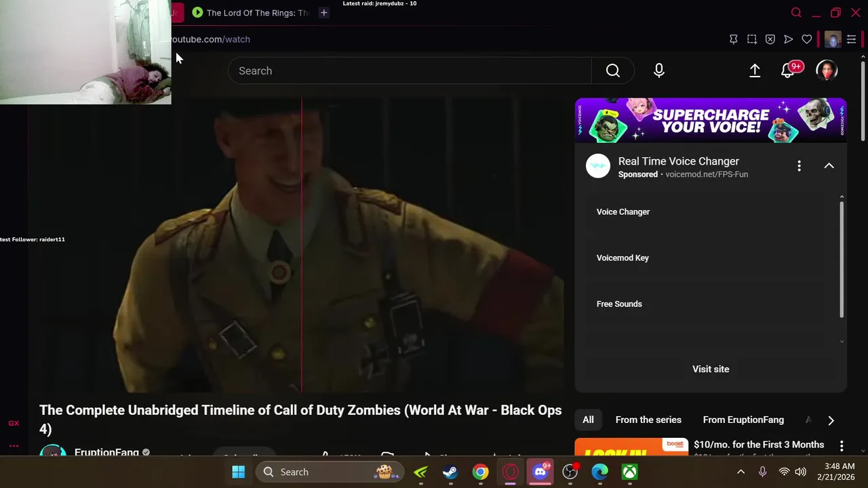Add page to bookmarks with heart icon
This screenshot has height=488, width=868.
(x=807, y=39)
